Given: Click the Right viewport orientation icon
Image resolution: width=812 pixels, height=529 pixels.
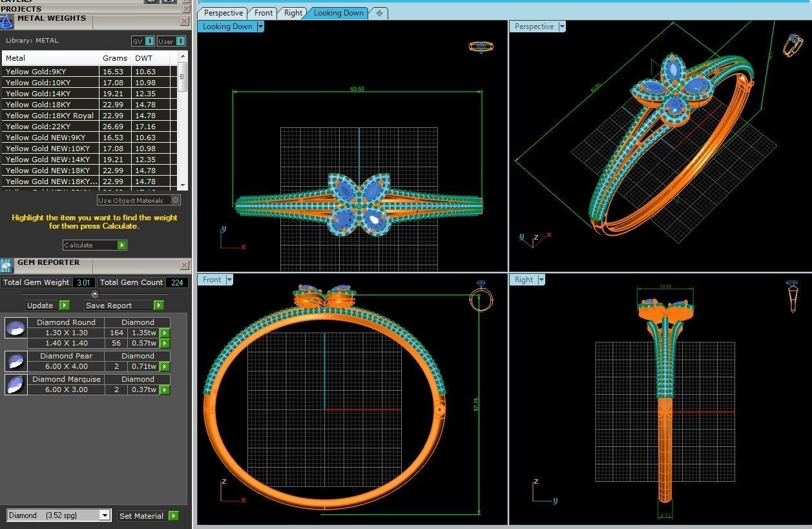Looking at the screenshot, I should (793, 296).
